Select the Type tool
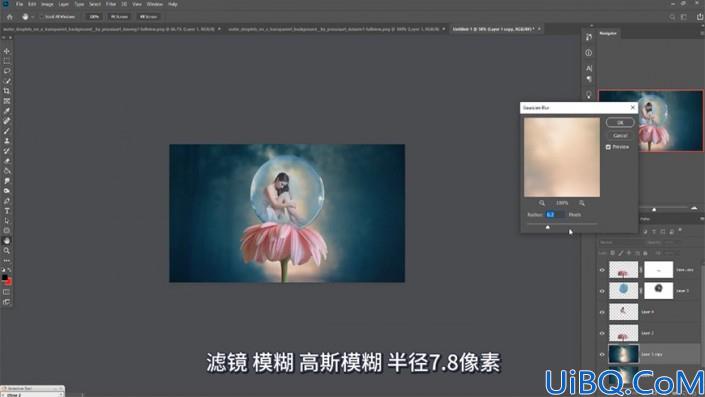This screenshot has width=705, height=397. 7,211
